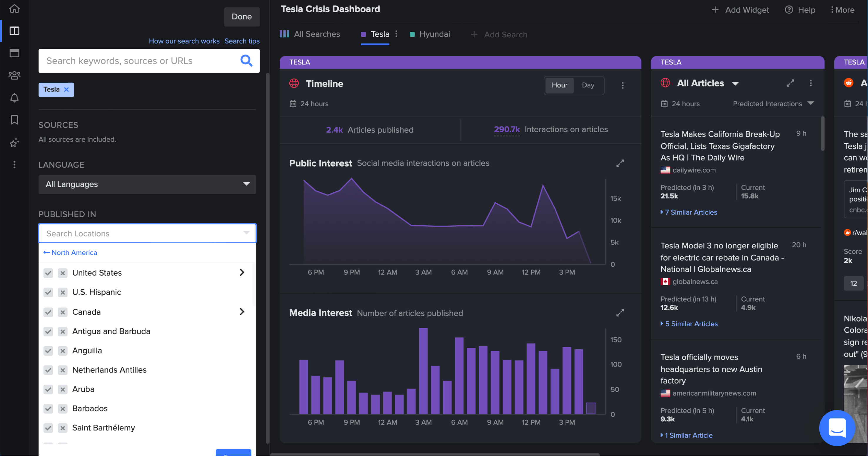Open Tesla Makes California Break-Up article
Image resolution: width=868 pixels, height=457 pixels.
pyautogui.click(x=720, y=146)
